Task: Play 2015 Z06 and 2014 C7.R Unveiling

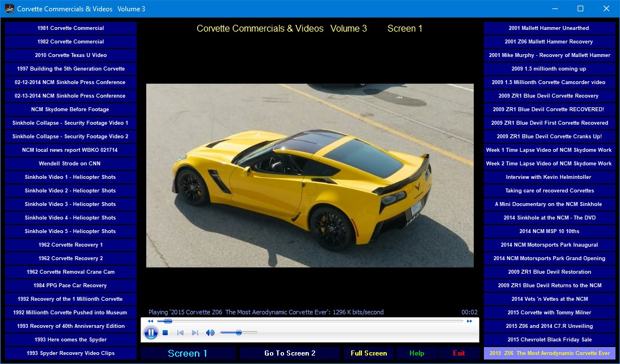Action: click(549, 326)
